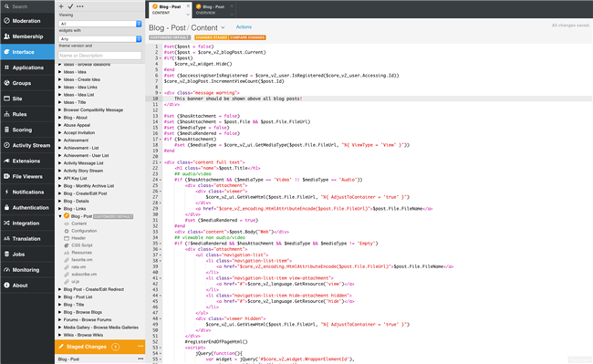Open Resources under Blog - Post
The image size is (593, 364).
(x=81, y=253)
